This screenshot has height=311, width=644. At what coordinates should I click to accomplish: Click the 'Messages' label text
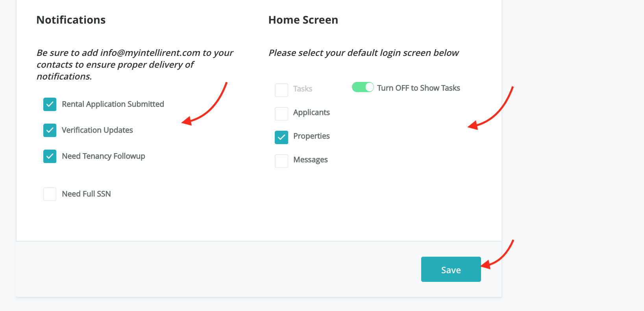[310, 160]
